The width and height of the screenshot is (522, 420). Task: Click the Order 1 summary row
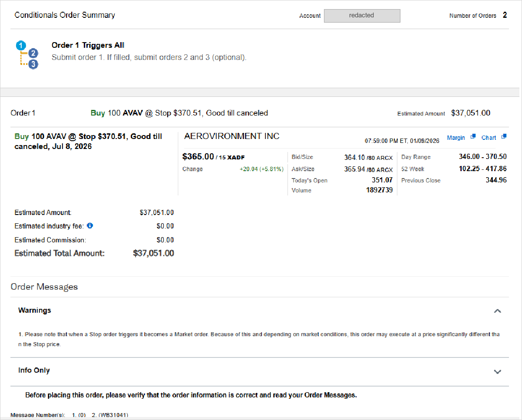pyautogui.click(x=260, y=113)
